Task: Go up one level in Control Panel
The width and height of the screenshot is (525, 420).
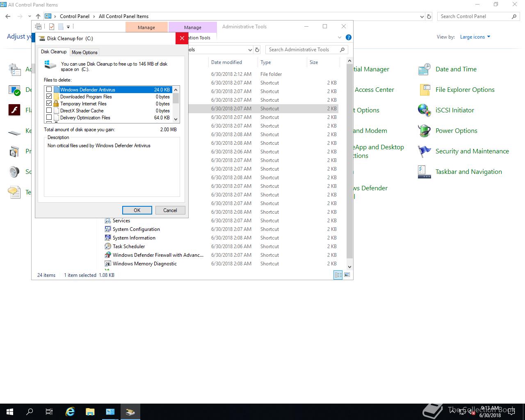Action: [x=38, y=16]
